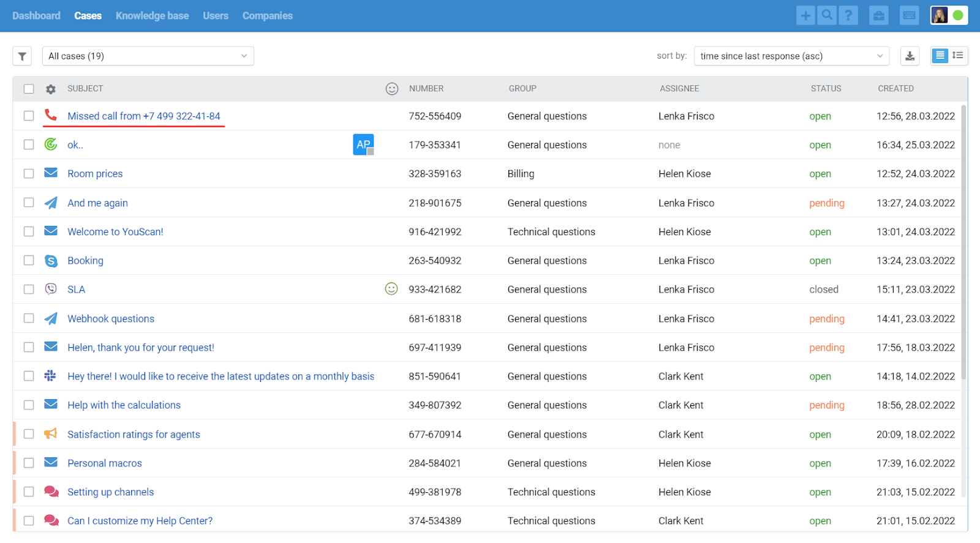Click the pending status on And me again row
Screen dimensions: 980x543
pyautogui.click(x=827, y=203)
